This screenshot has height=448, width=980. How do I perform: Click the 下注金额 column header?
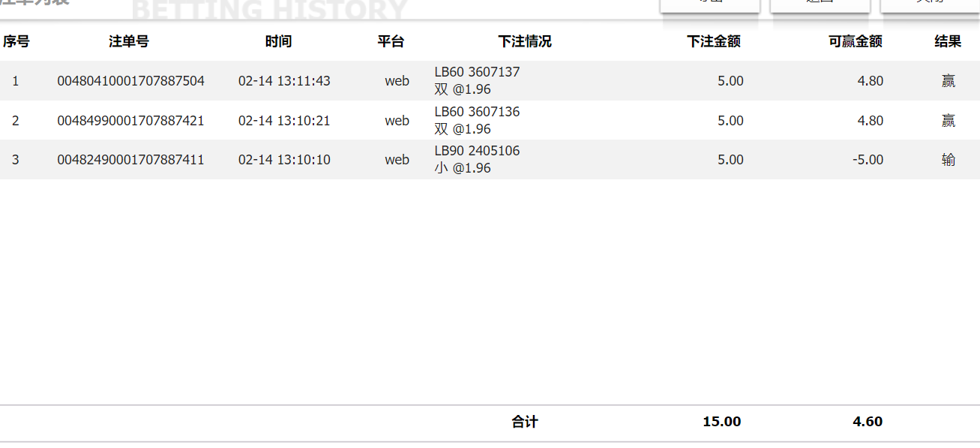pos(714,41)
